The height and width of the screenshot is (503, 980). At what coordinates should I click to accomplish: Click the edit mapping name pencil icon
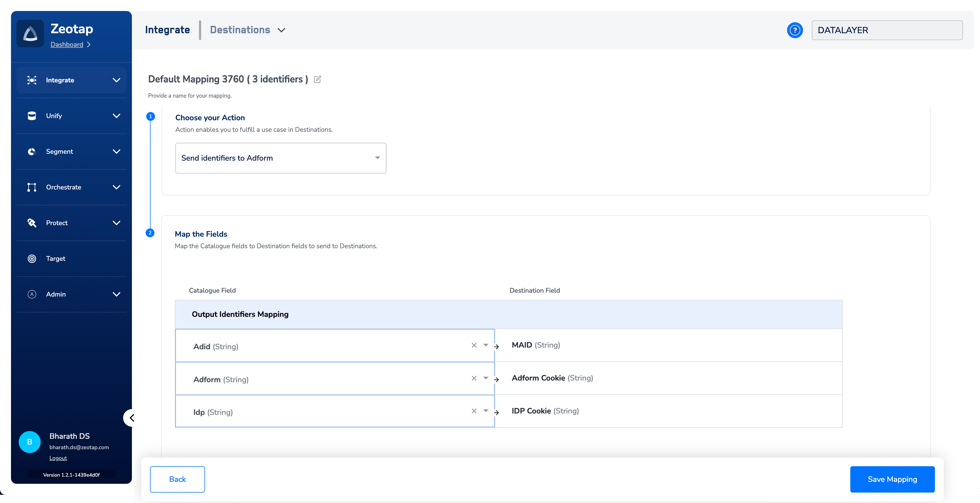[317, 79]
